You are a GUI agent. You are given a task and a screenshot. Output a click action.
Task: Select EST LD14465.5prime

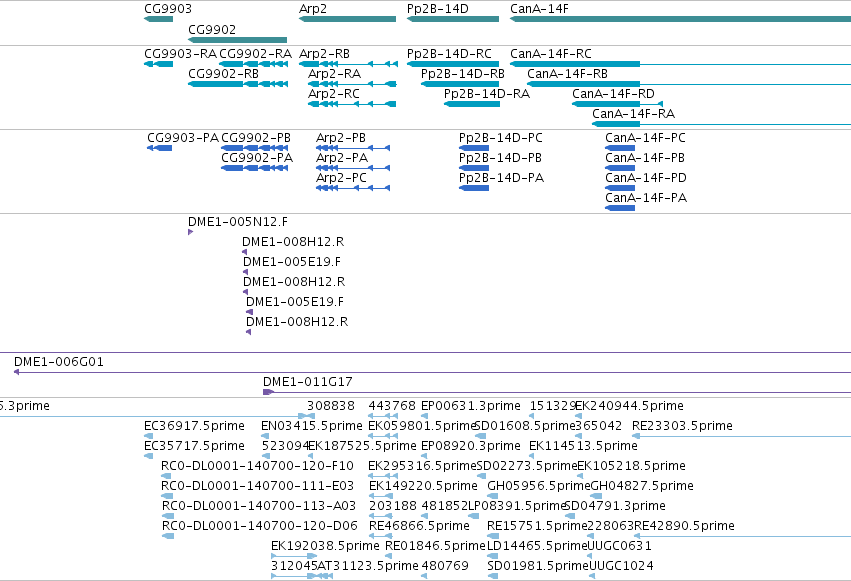[492, 556]
